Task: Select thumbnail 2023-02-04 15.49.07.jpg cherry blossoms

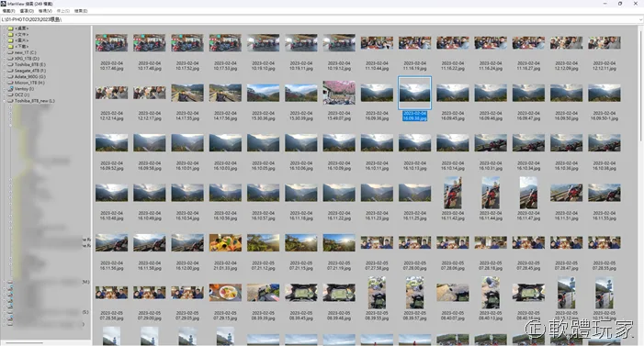Action: pyautogui.click(x=339, y=93)
